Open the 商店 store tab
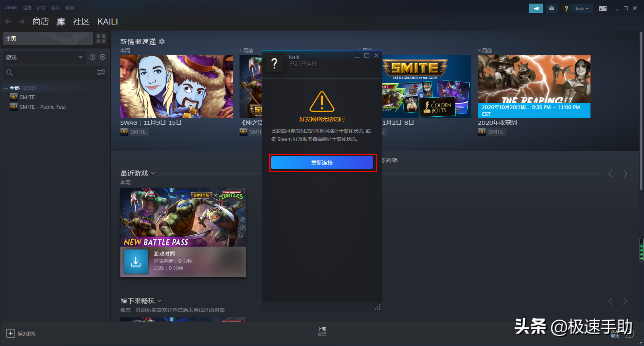The width and height of the screenshot is (644, 346). (x=41, y=21)
